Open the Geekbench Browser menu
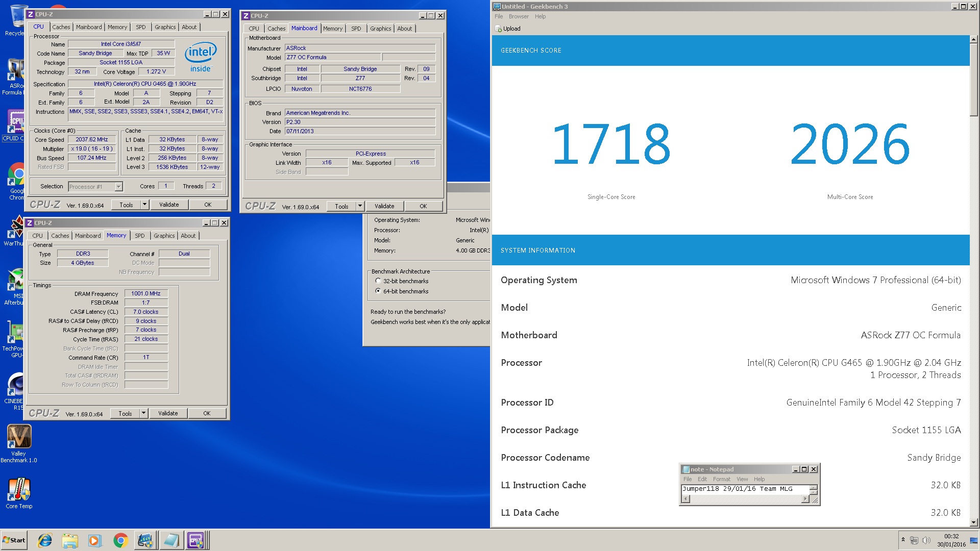Screen dimensions: 980x551 pyautogui.click(x=519, y=16)
